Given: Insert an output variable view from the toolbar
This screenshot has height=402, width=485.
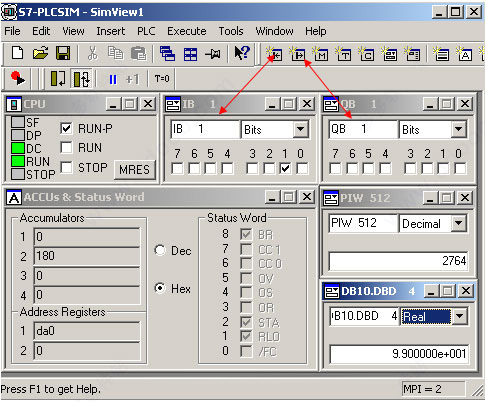Looking at the screenshot, I should [x=298, y=54].
